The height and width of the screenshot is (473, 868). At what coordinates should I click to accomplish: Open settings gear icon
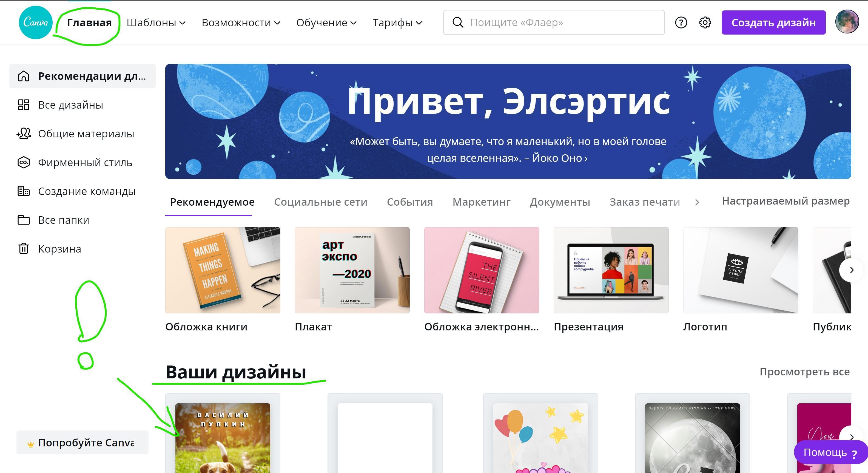[x=705, y=22]
